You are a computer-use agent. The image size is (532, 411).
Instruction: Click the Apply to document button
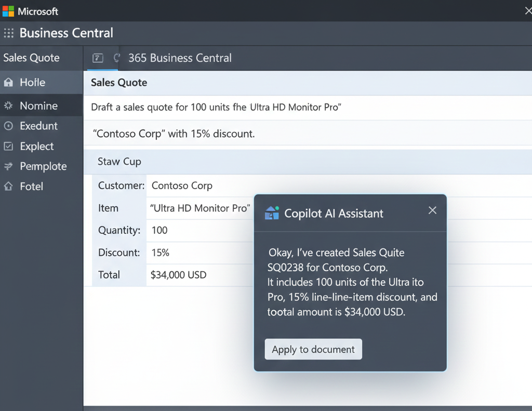[x=313, y=349]
